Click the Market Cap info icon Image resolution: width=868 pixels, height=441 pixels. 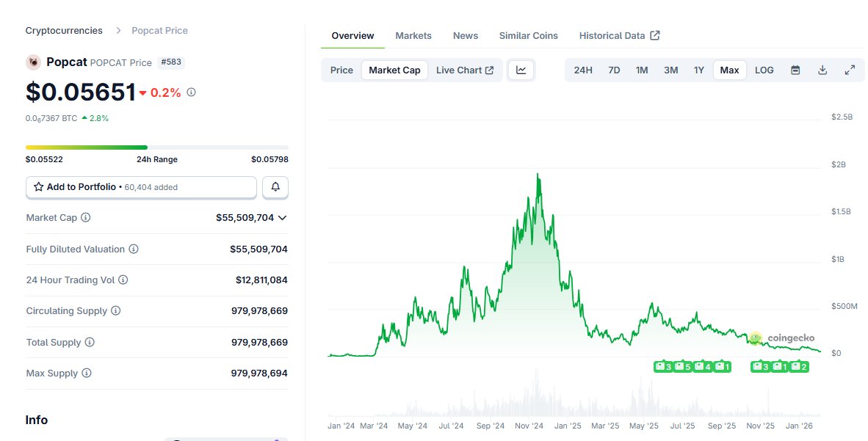tap(86, 218)
